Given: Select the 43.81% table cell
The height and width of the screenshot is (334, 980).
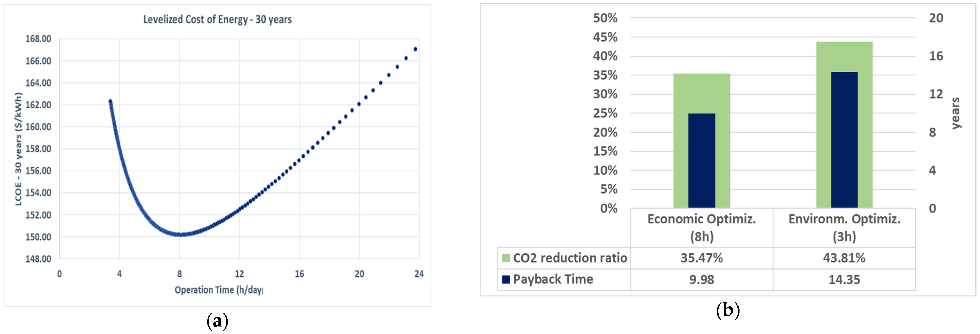Looking at the screenshot, I should coord(844,258).
